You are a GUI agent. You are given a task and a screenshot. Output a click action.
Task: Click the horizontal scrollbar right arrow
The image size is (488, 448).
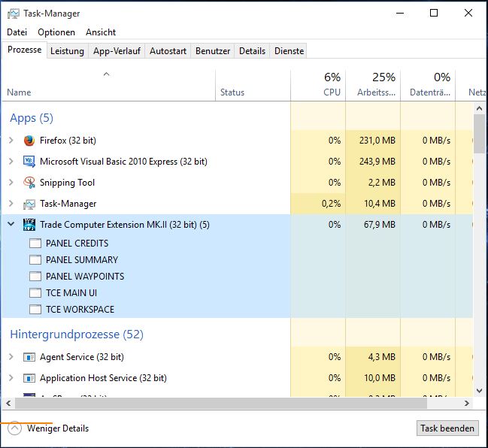tap(466, 404)
